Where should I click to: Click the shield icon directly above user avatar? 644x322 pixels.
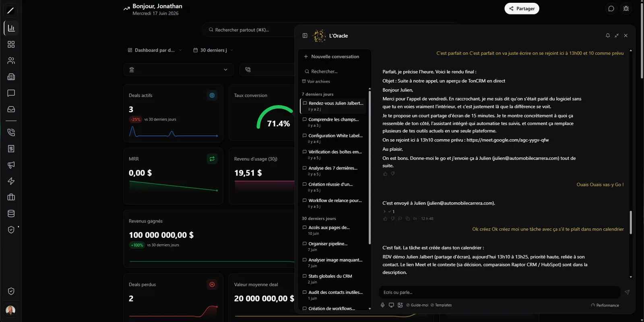tap(11, 291)
